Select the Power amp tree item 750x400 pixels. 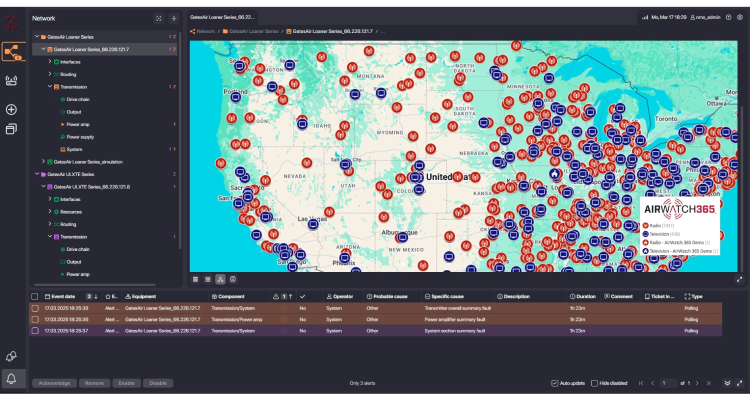pos(78,124)
